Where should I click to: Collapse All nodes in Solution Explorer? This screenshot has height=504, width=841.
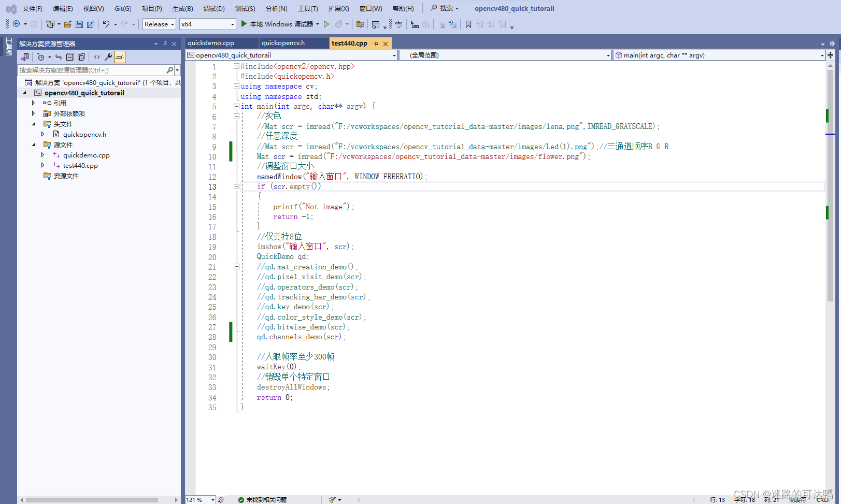pos(70,57)
